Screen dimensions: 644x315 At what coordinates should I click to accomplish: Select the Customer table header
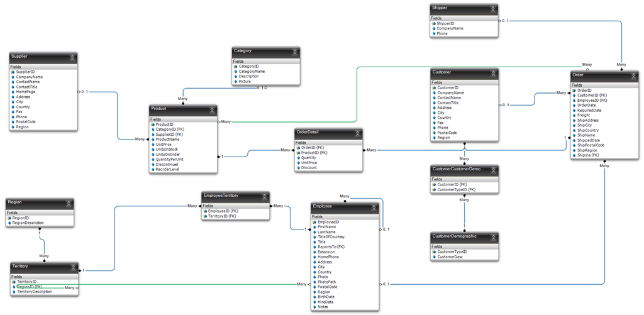[458, 72]
